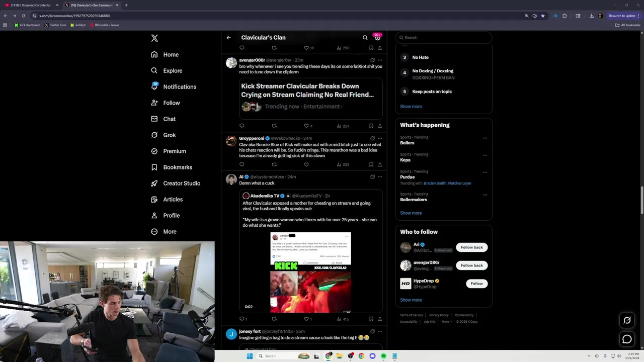Open the floating messages chat button
The image size is (644, 362).
(x=627, y=339)
